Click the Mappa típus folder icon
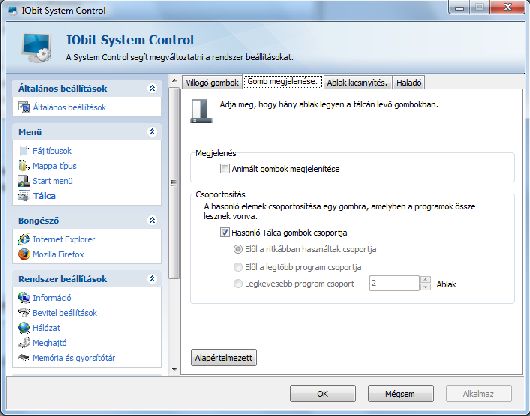The height and width of the screenshot is (416, 530). [x=24, y=166]
